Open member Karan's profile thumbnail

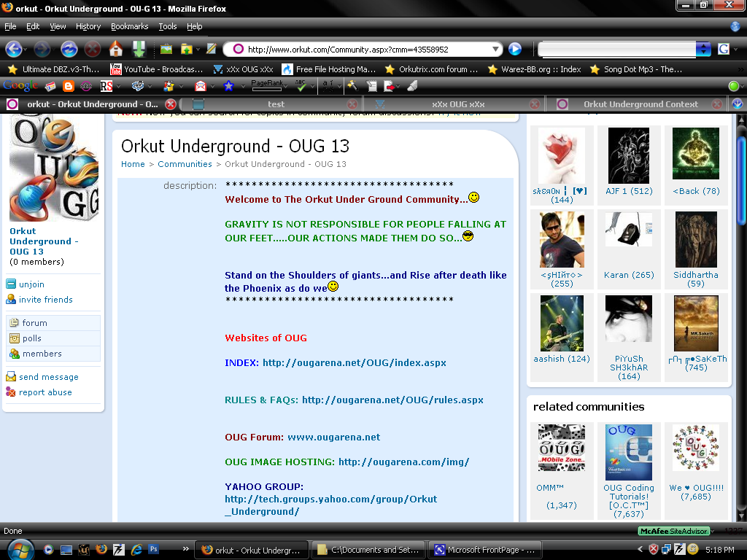tap(629, 229)
